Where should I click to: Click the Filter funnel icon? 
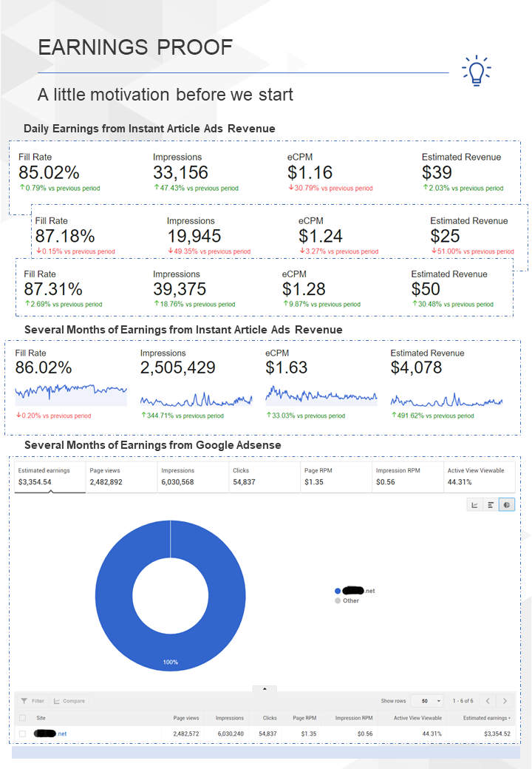[x=24, y=701]
